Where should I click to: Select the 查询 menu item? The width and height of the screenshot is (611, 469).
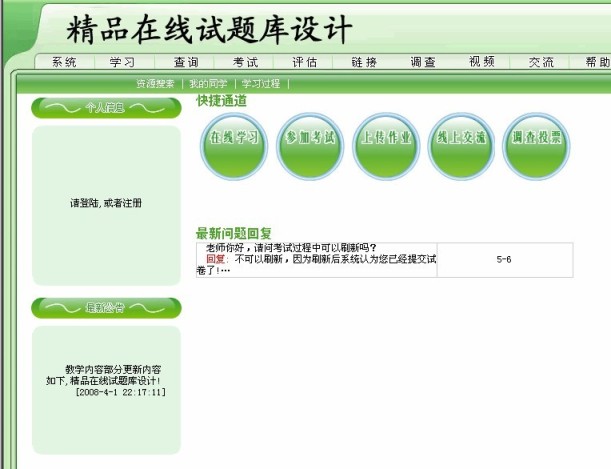pos(186,62)
